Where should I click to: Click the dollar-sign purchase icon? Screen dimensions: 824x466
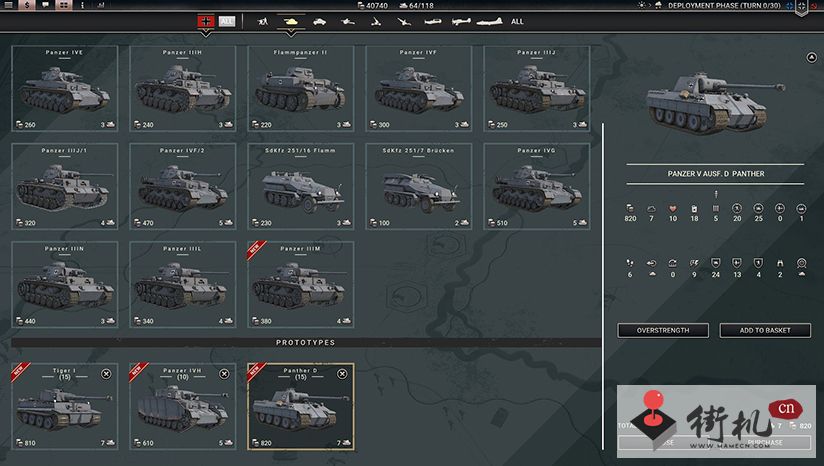[x=27, y=5]
